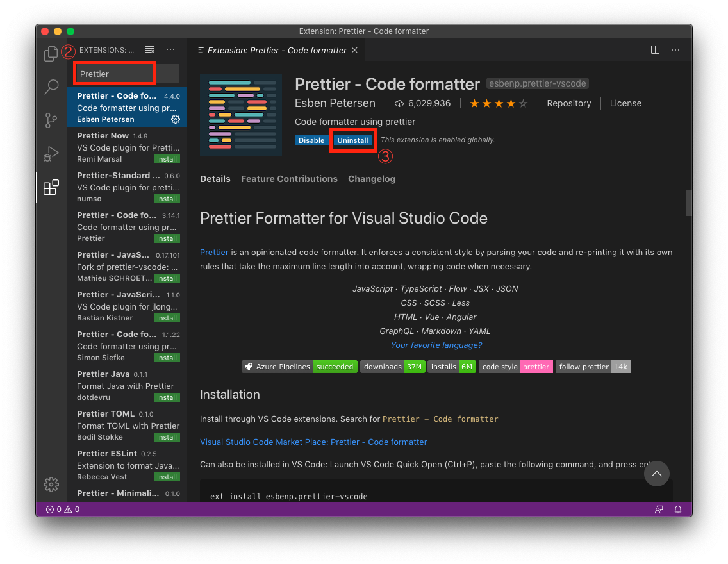Split the editor right
Screen dimensions: 728x564
(655, 49)
